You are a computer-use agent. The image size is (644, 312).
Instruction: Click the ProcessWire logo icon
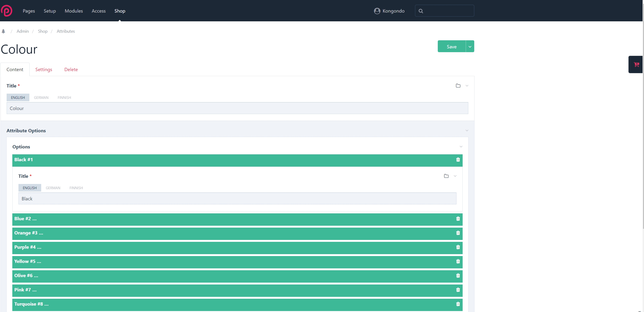click(x=6, y=11)
